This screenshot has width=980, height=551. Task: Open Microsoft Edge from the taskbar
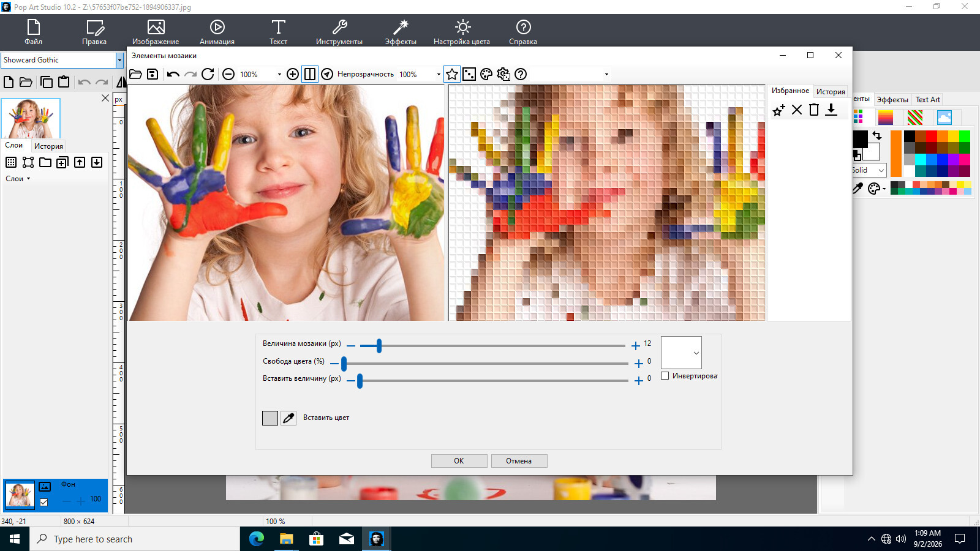(257, 539)
